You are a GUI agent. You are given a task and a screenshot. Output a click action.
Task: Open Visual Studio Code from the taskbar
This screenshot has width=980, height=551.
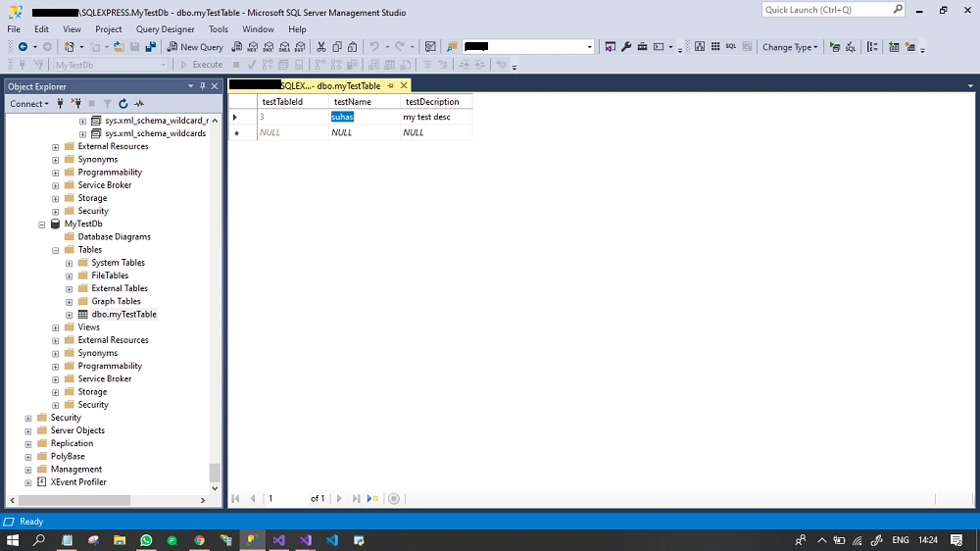[x=332, y=540]
